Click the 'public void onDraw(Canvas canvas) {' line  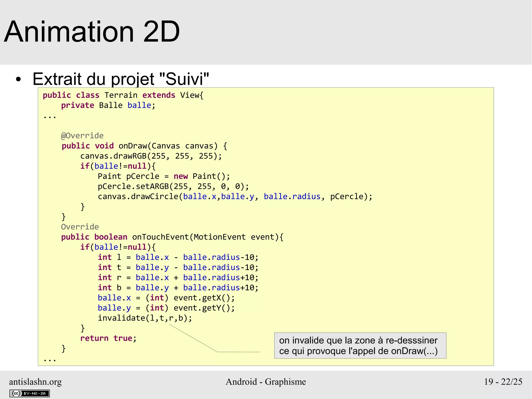click(144, 146)
